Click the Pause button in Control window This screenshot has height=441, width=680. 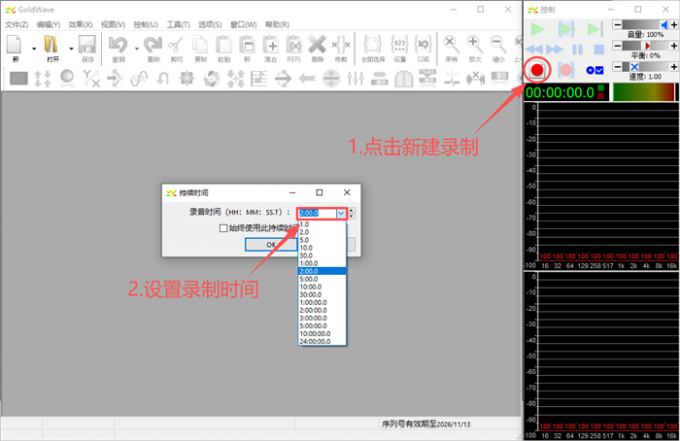tap(577, 49)
